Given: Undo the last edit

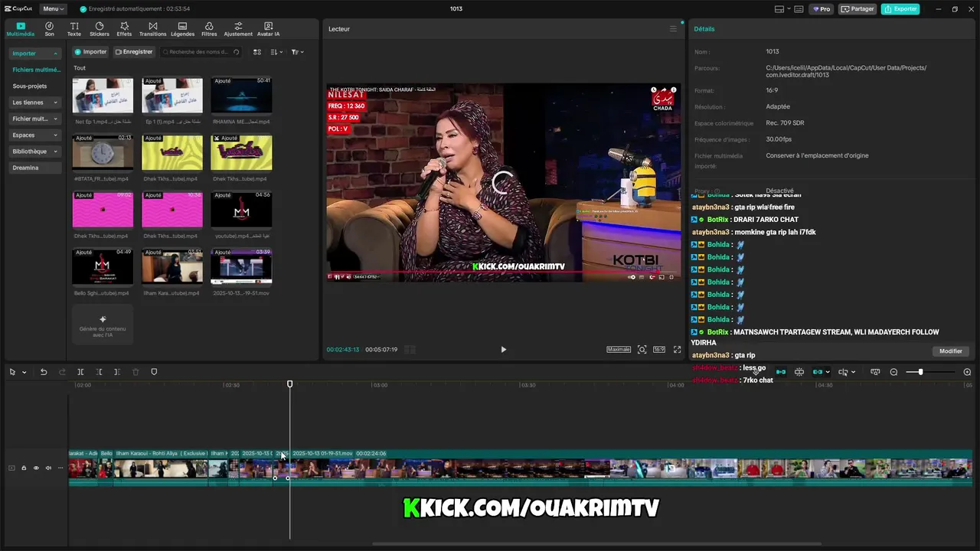Looking at the screenshot, I should [x=44, y=372].
